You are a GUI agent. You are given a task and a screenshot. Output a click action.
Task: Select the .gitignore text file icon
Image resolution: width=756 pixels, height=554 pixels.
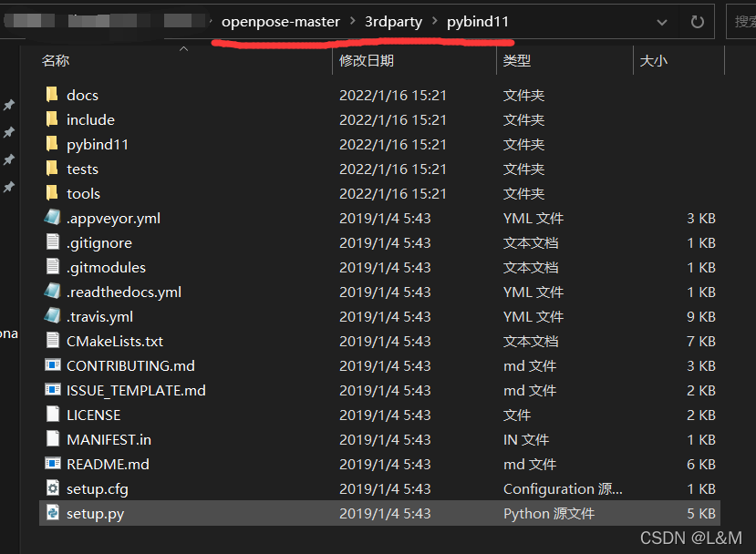(x=52, y=242)
